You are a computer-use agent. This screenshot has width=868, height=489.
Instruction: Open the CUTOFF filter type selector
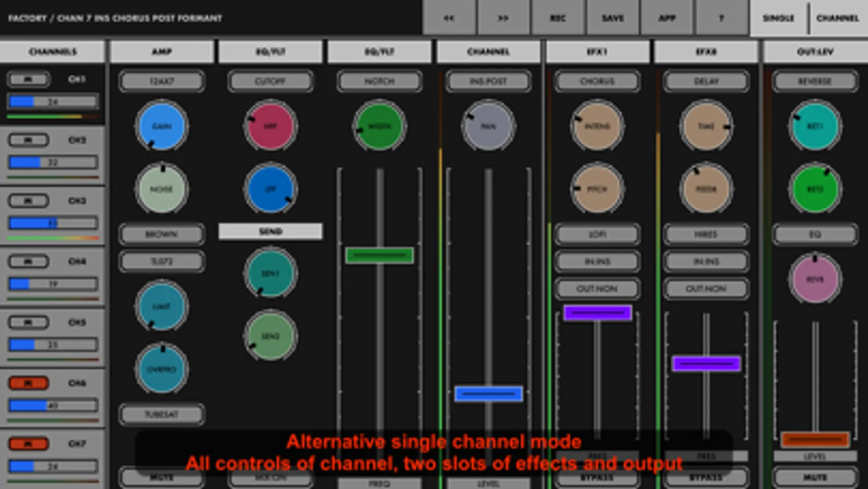270,81
